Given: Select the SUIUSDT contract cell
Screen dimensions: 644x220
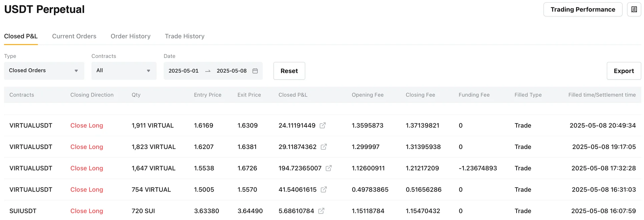Looking at the screenshot, I should [23, 211].
